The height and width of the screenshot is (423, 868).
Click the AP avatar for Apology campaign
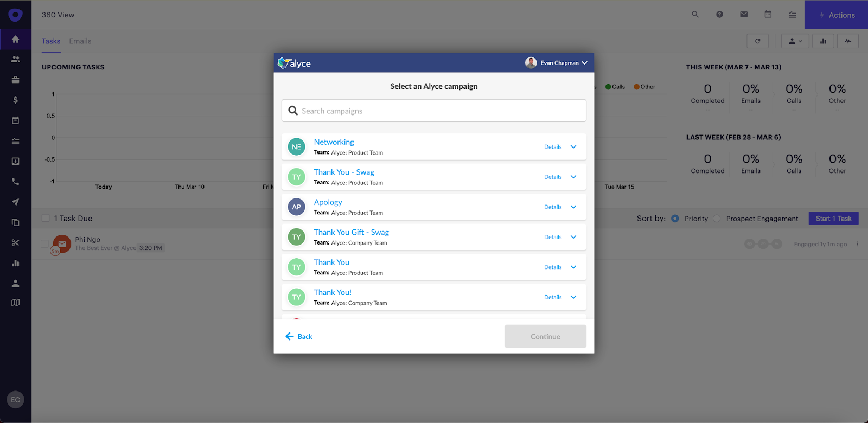pyautogui.click(x=296, y=207)
